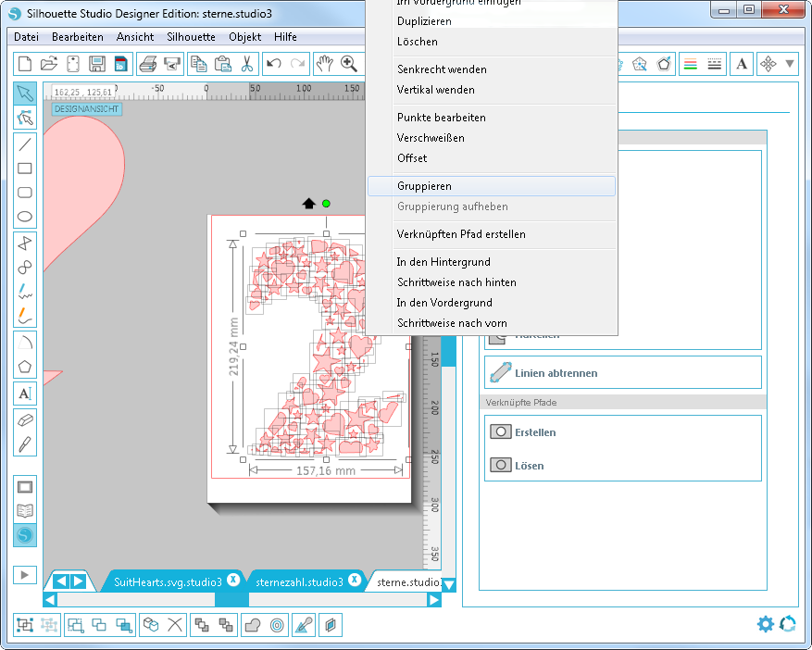Click the Cut scissors icon
The image size is (812, 650).
247,64
